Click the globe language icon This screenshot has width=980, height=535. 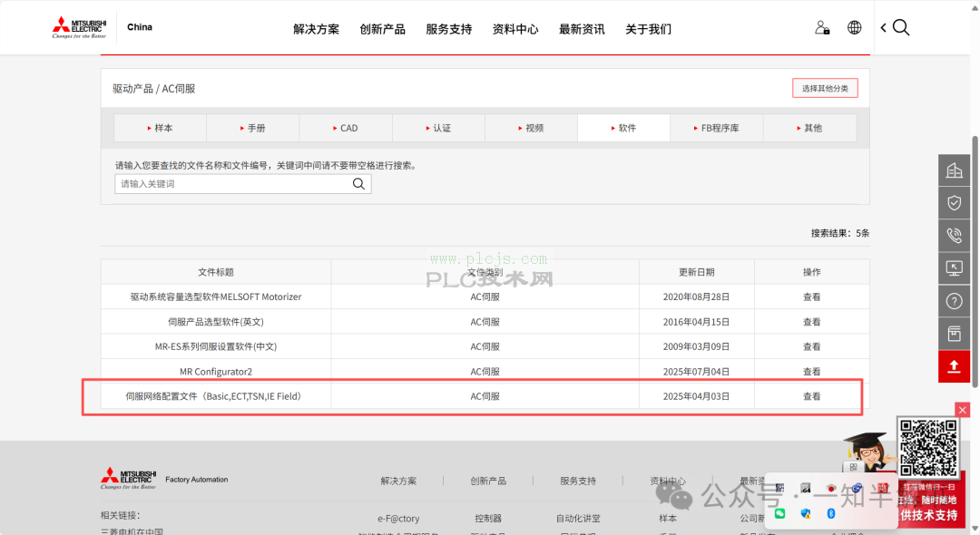click(x=855, y=27)
